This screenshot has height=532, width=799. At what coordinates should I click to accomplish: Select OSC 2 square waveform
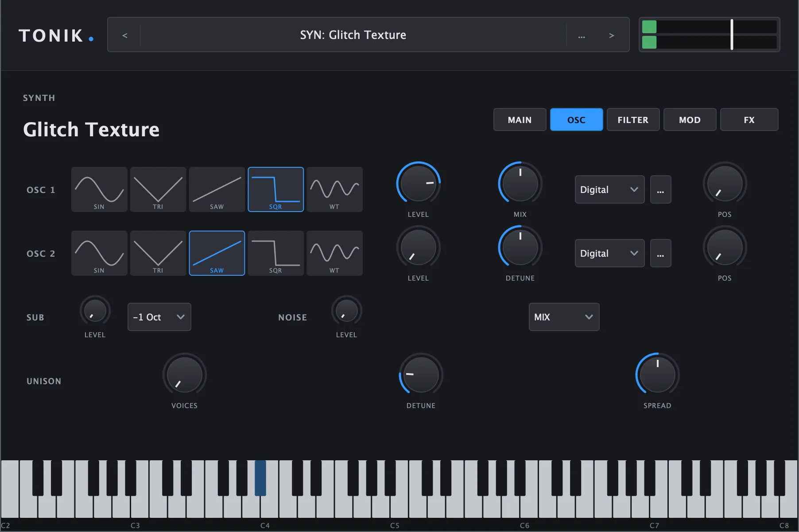tap(275, 253)
